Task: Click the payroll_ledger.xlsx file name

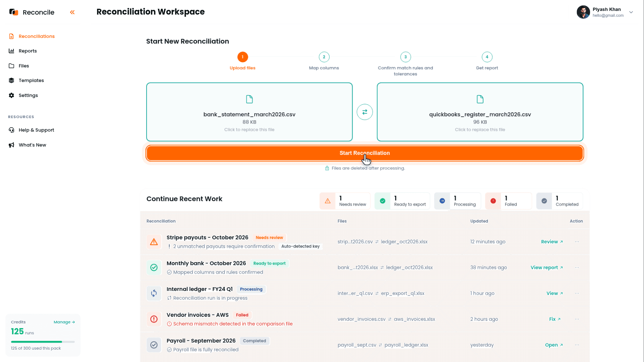Action: point(406,345)
